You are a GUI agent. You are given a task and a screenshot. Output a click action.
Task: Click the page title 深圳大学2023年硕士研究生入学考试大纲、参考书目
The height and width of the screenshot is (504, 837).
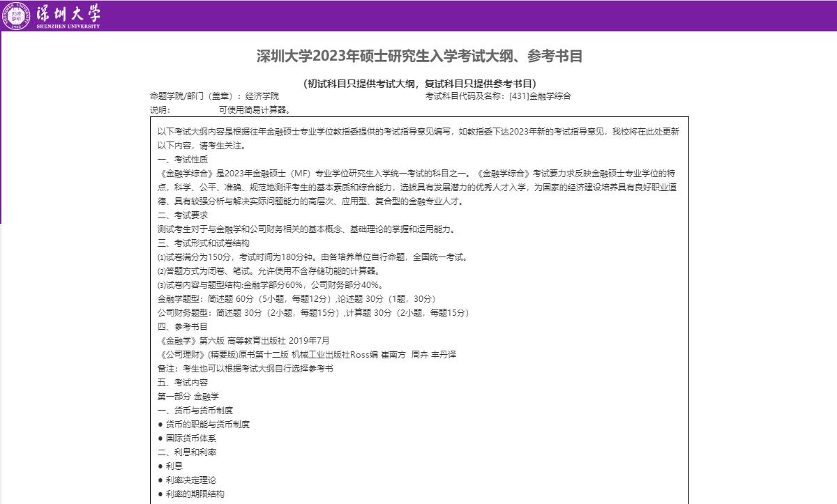419,56
